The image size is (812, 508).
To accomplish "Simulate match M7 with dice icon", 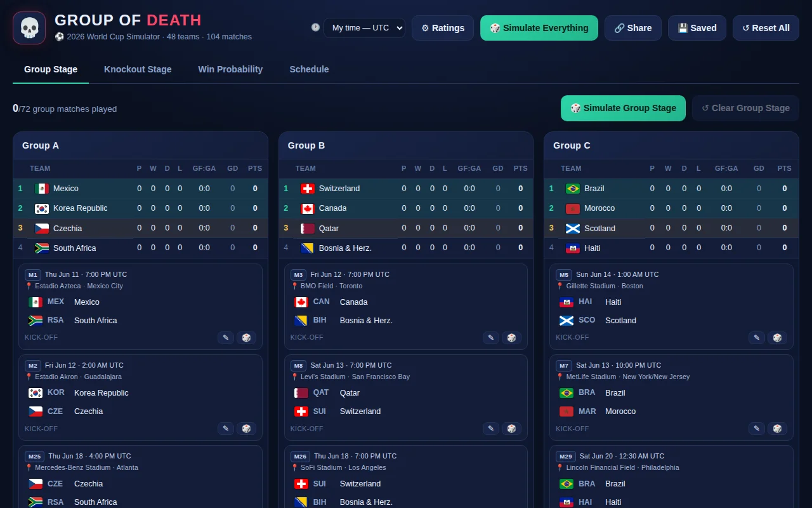I will (778, 429).
